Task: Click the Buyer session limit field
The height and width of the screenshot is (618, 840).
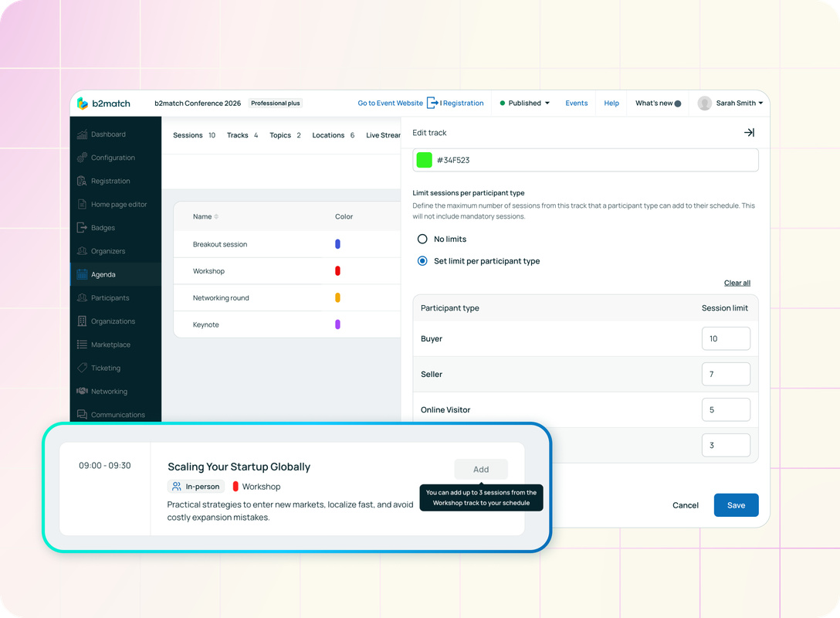Action: pos(726,339)
